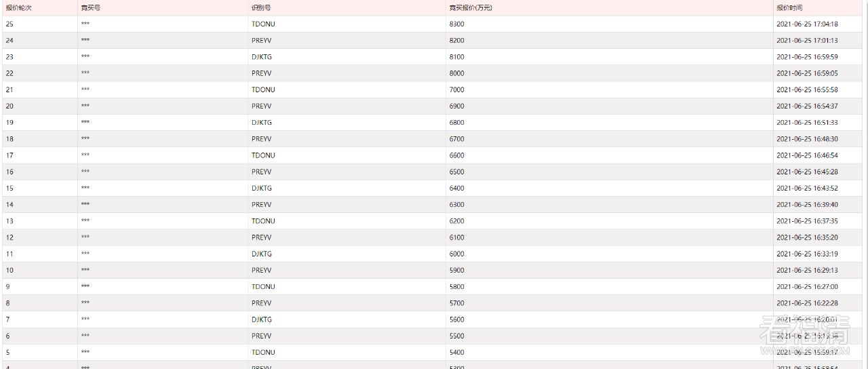The height and width of the screenshot is (369, 868).
Task: Click identifier DJKTG in round 23 row
Action: click(262, 57)
